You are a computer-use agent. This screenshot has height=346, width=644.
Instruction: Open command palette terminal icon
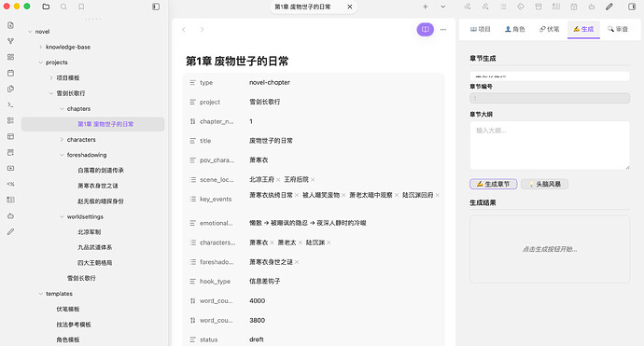[10, 104]
